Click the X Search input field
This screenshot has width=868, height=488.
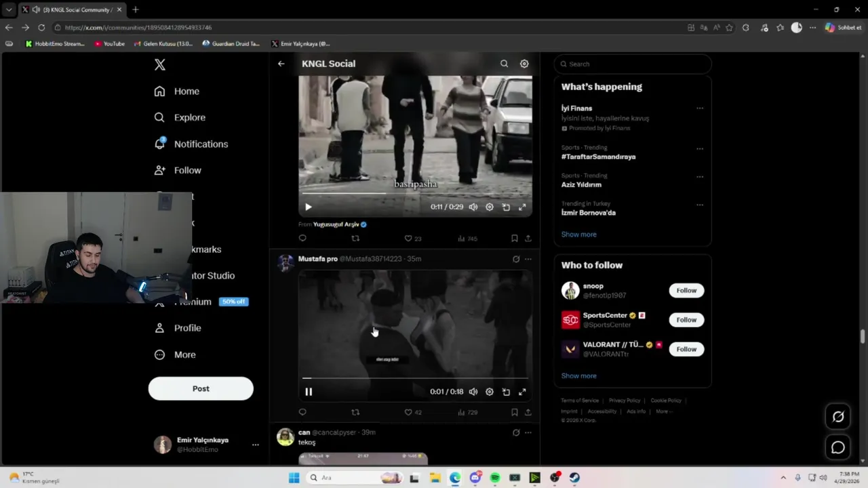click(633, 64)
